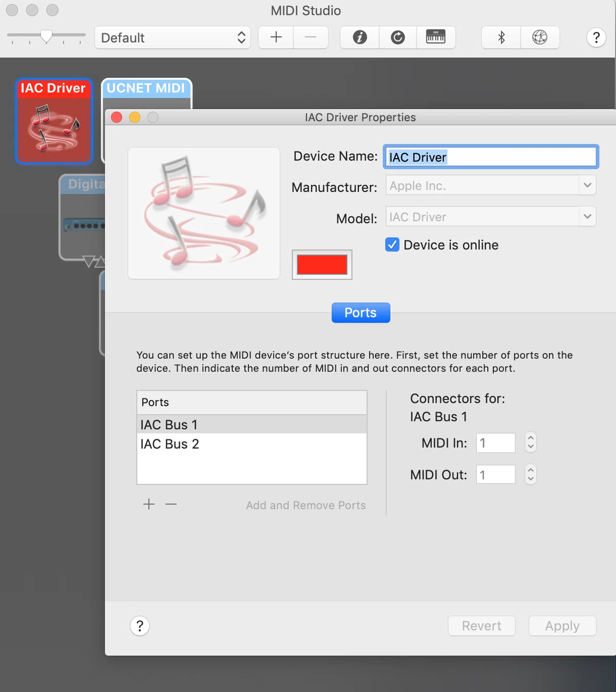Open MIDI network setup globe icon

540,37
